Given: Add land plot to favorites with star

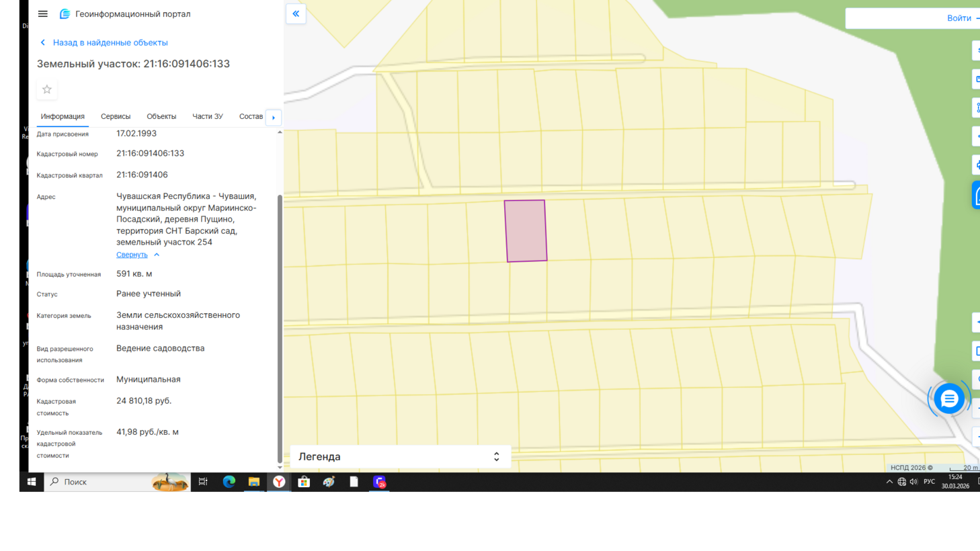Looking at the screenshot, I should click(47, 89).
